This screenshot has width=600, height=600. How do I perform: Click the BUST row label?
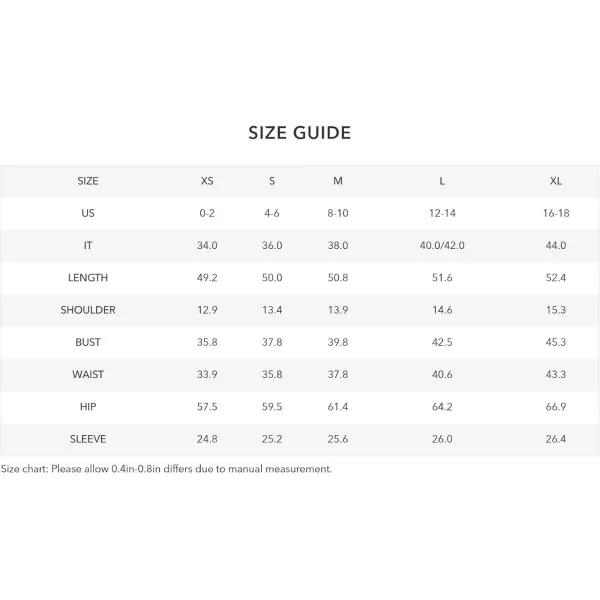(x=88, y=342)
